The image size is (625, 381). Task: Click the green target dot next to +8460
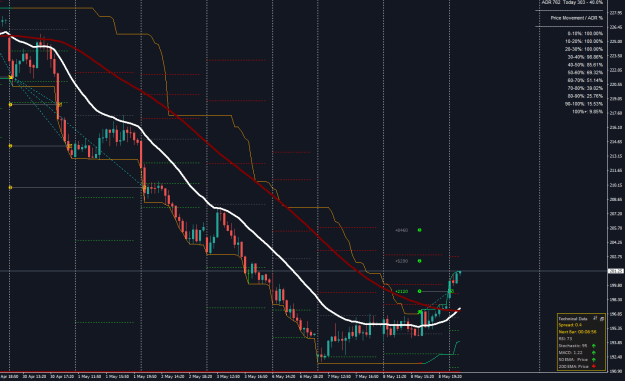pos(419,230)
